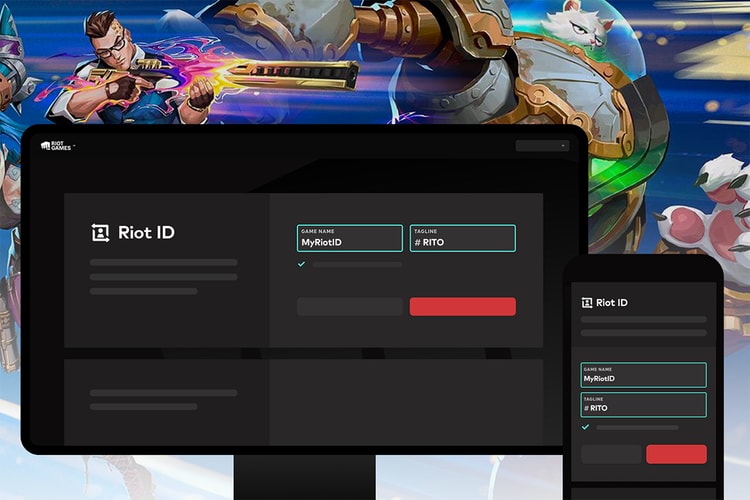This screenshot has height=500, width=750.
Task: Open the account dropdown in the monitor header
Action: 542,146
